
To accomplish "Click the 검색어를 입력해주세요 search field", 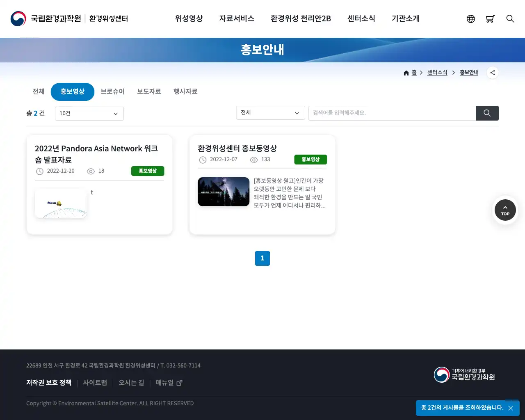I will pyautogui.click(x=392, y=113).
